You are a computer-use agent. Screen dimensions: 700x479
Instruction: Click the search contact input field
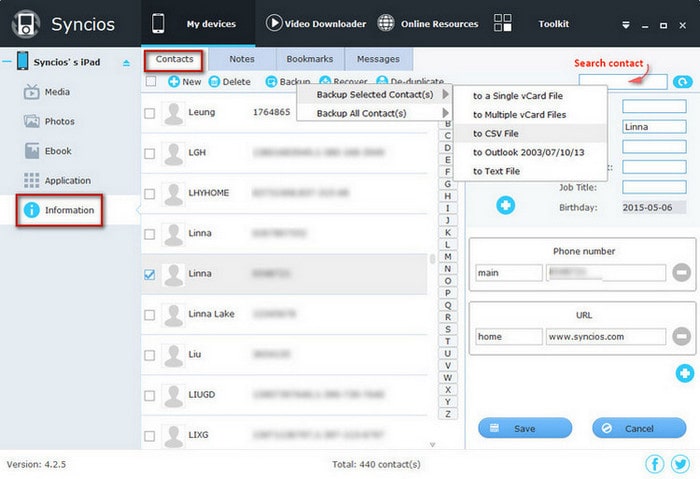click(x=623, y=82)
